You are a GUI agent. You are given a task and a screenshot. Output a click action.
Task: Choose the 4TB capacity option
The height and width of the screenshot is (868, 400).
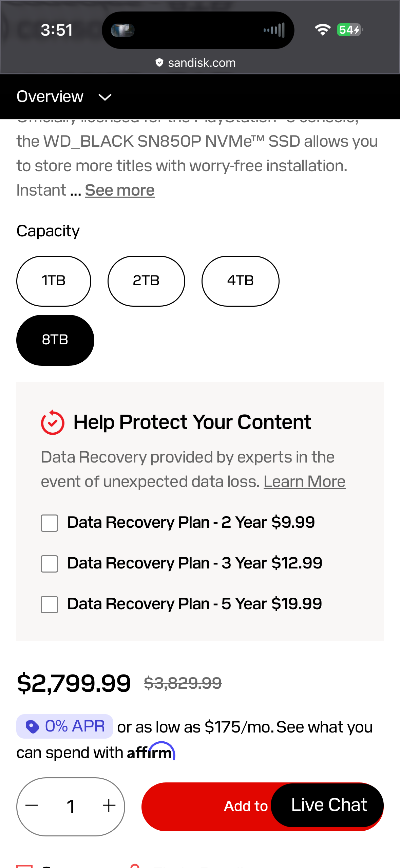click(x=240, y=281)
